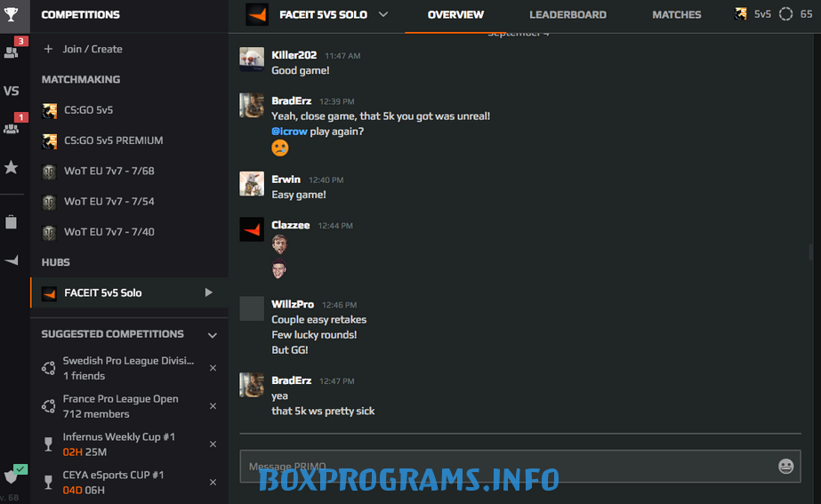
Task: Dismiss Swedish Pro League suggestion
Action: coord(213,368)
